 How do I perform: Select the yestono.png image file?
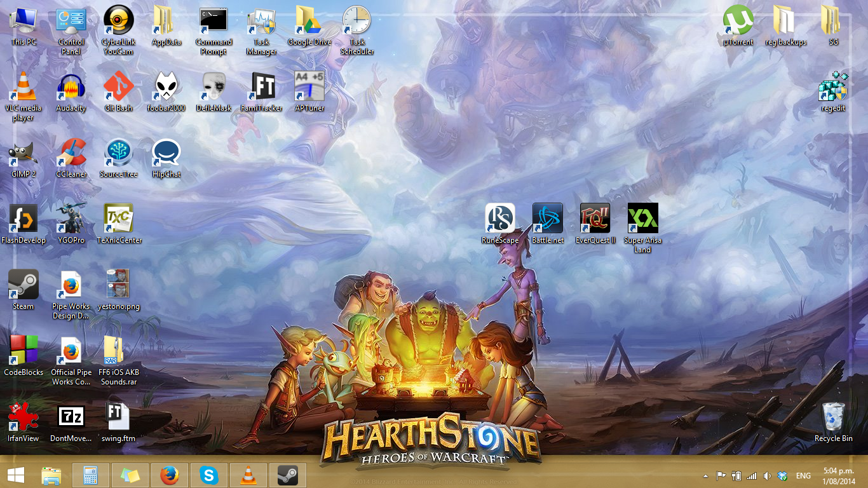(119, 290)
